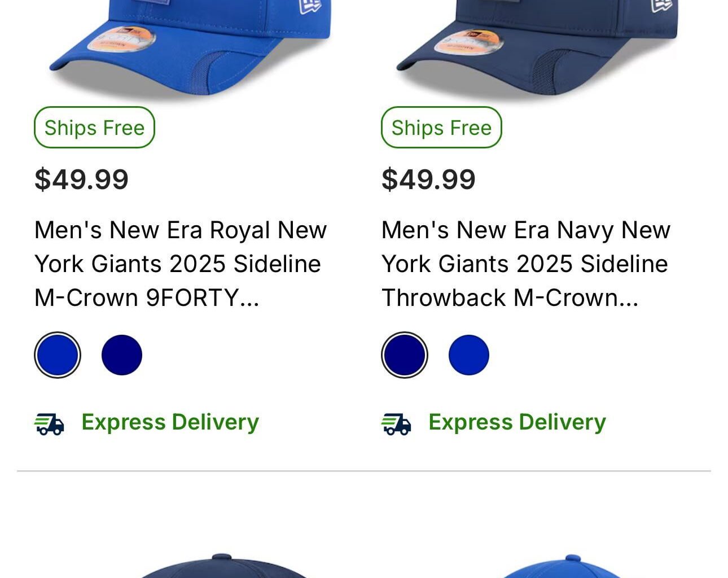Viewport: 728px width, 578px height.
Task: Select the navy color option for the Royal cap
Action: point(122,354)
